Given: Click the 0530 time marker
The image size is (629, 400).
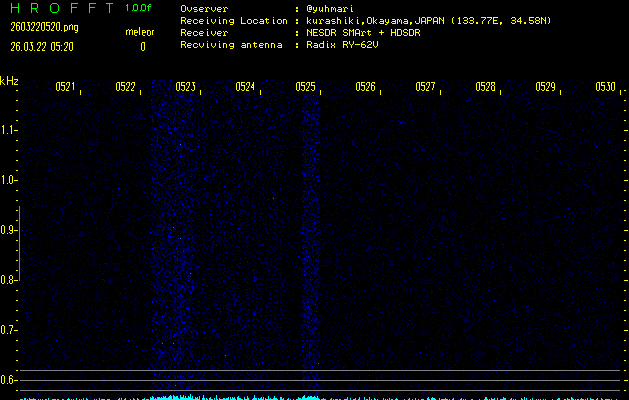Looking at the screenshot, I should (x=605, y=87).
